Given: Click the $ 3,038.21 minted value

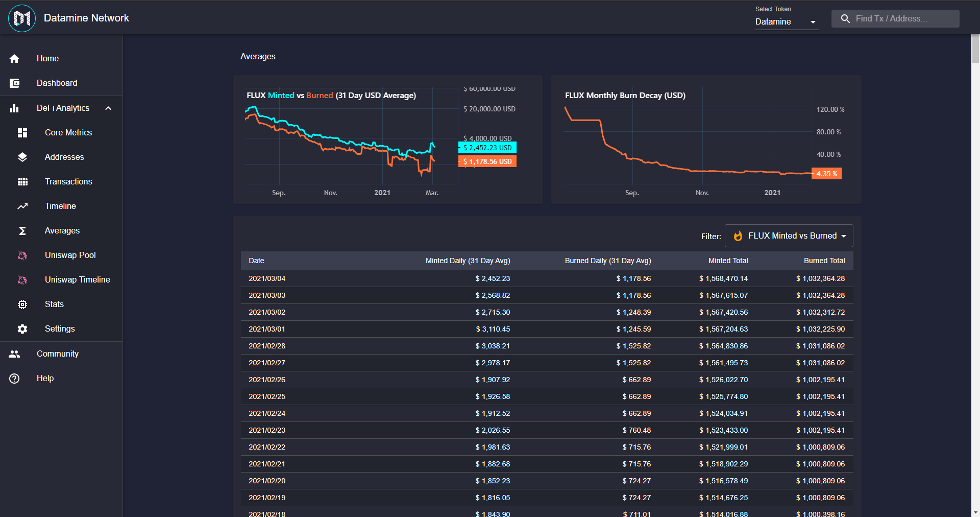Looking at the screenshot, I should [x=493, y=346].
